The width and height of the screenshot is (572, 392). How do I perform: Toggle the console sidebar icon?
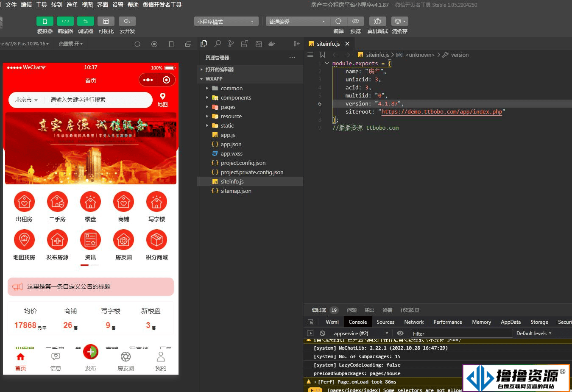[310, 334]
